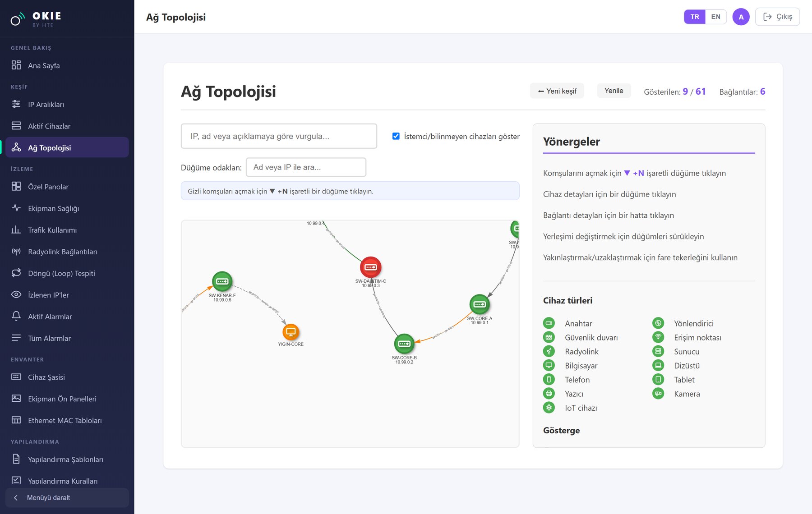
Task: Click the Cihaz Şasisi chassis icon
Action: point(16,376)
